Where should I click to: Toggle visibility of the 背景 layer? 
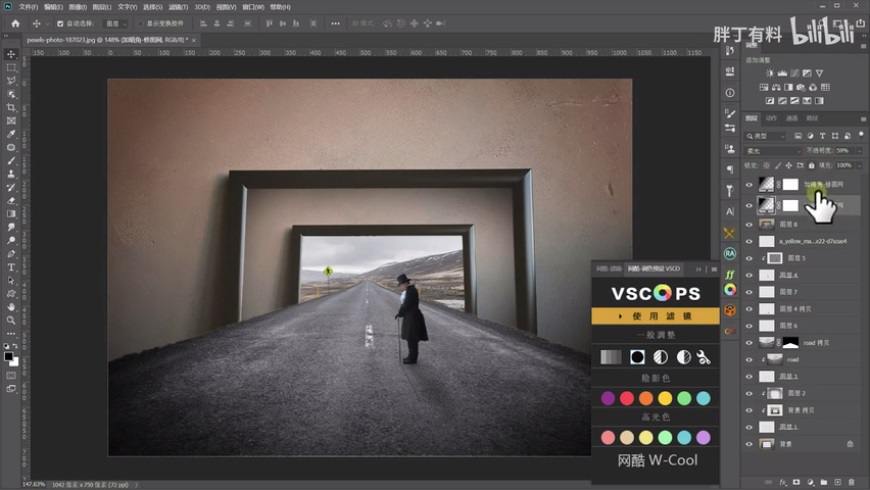tap(749, 443)
